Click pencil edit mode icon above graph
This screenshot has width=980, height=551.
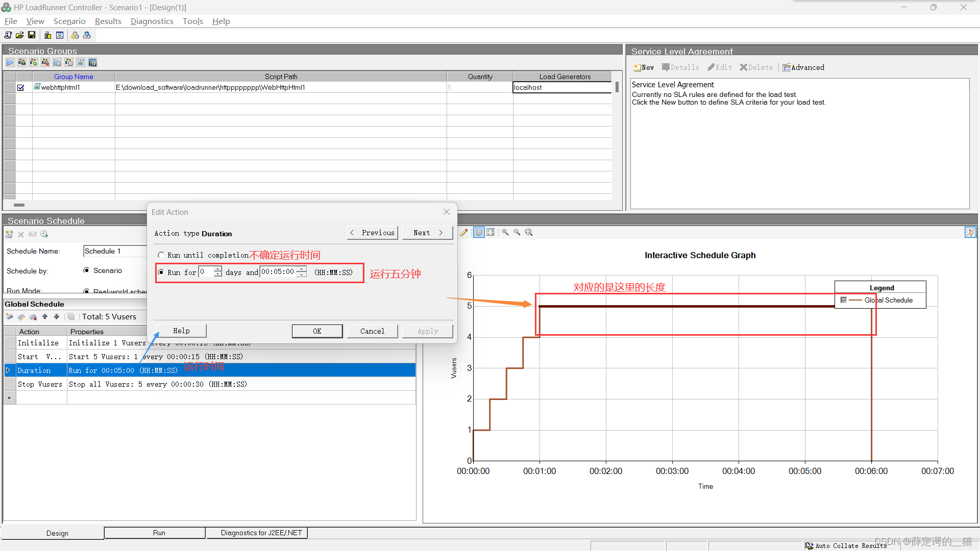point(464,232)
